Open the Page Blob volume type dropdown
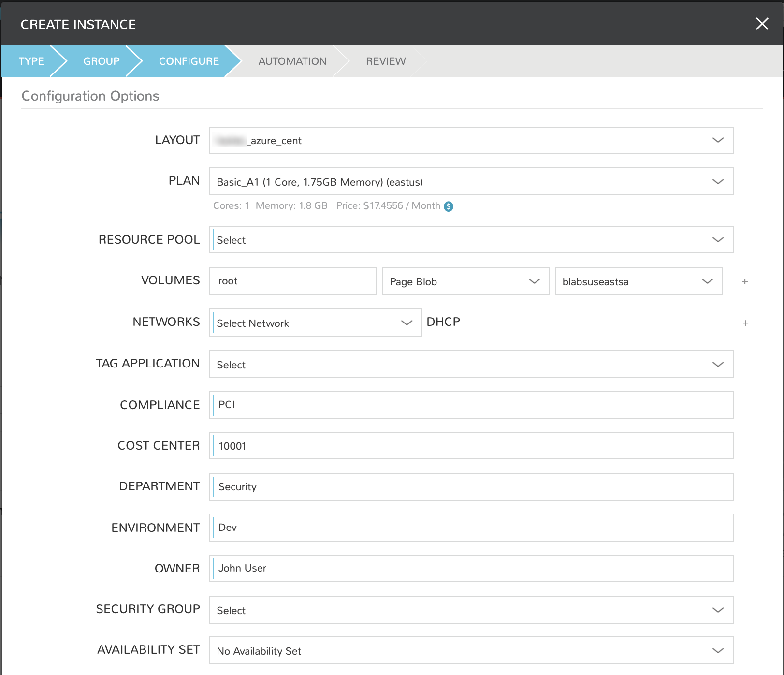784x675 pixels. click(x=535, y=281)
